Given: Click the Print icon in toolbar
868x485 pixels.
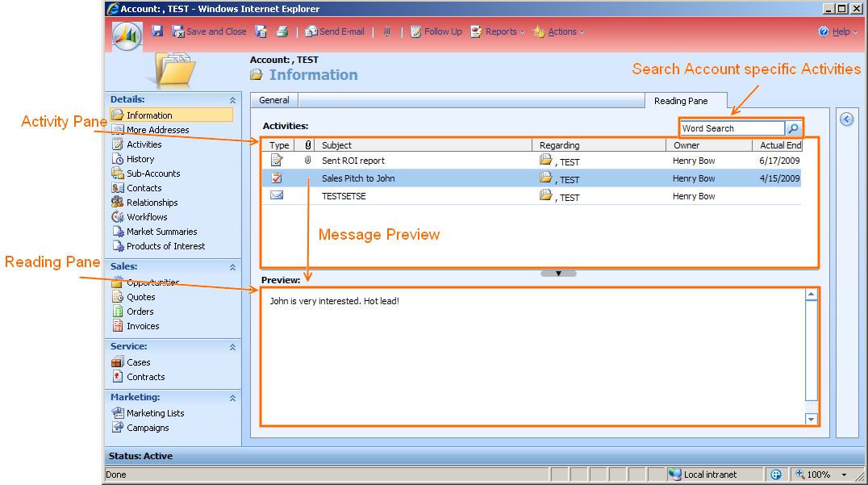Looking at the screenshot, I should pos(282,31).
